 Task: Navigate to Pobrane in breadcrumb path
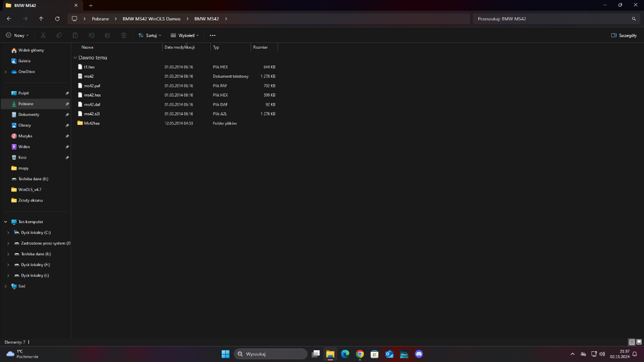100,19
